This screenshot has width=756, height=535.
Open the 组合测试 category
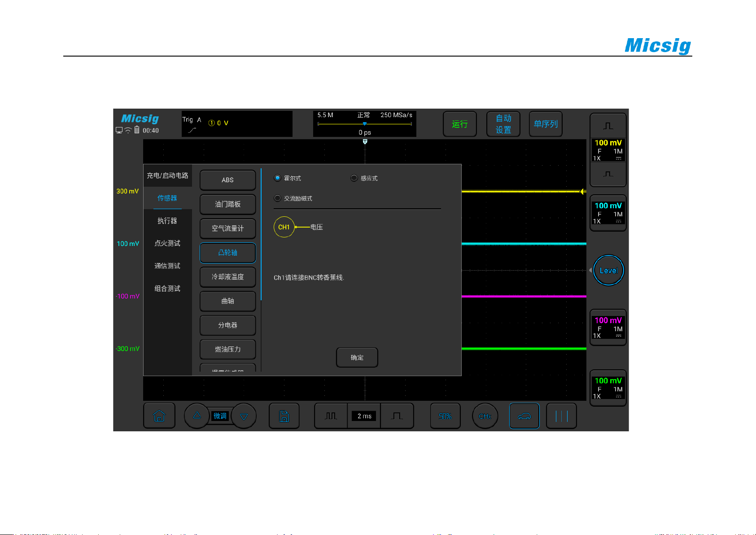[x=168, y=289]
